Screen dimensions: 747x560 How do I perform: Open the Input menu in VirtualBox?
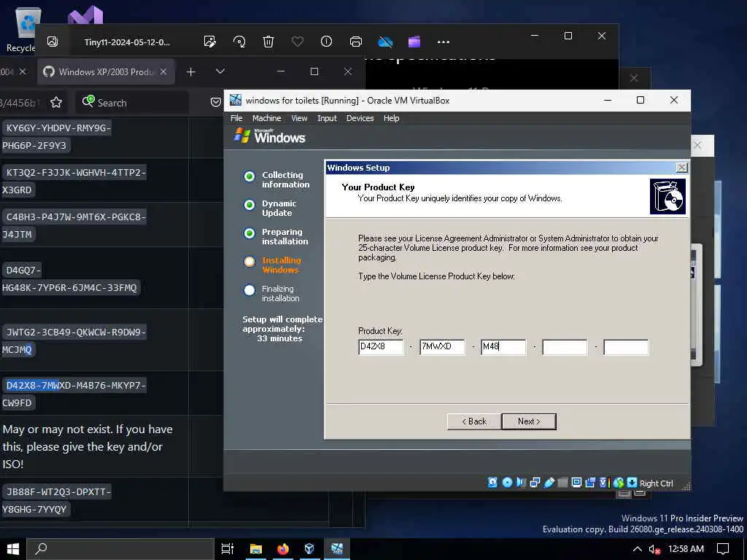point(328,118)
